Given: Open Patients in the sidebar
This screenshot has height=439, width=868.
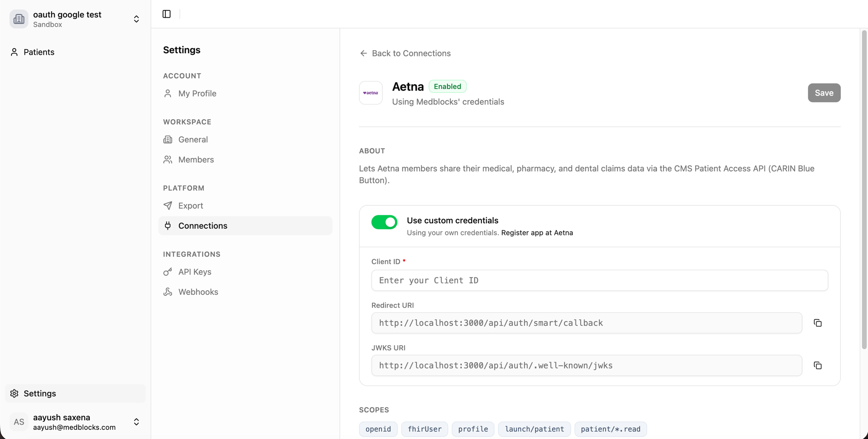Looking at the screenshot, I should pos(75,52).
